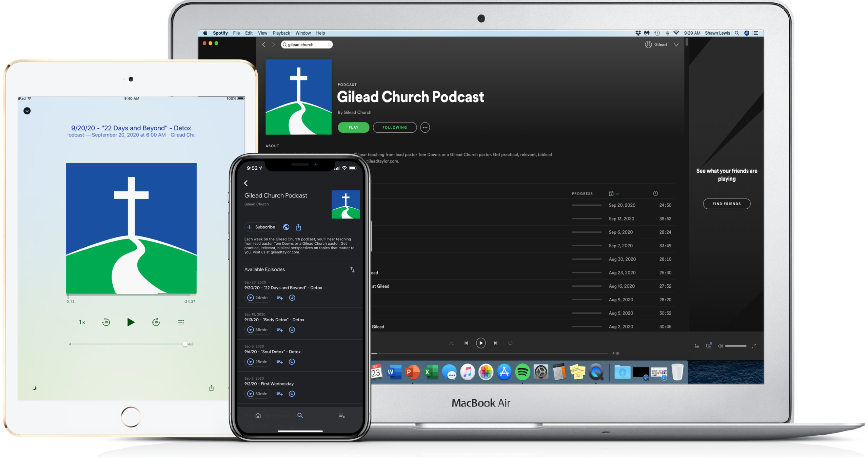
Task: Rewind 15 seconds on the iPad player
Action: [x=106, y=322]
